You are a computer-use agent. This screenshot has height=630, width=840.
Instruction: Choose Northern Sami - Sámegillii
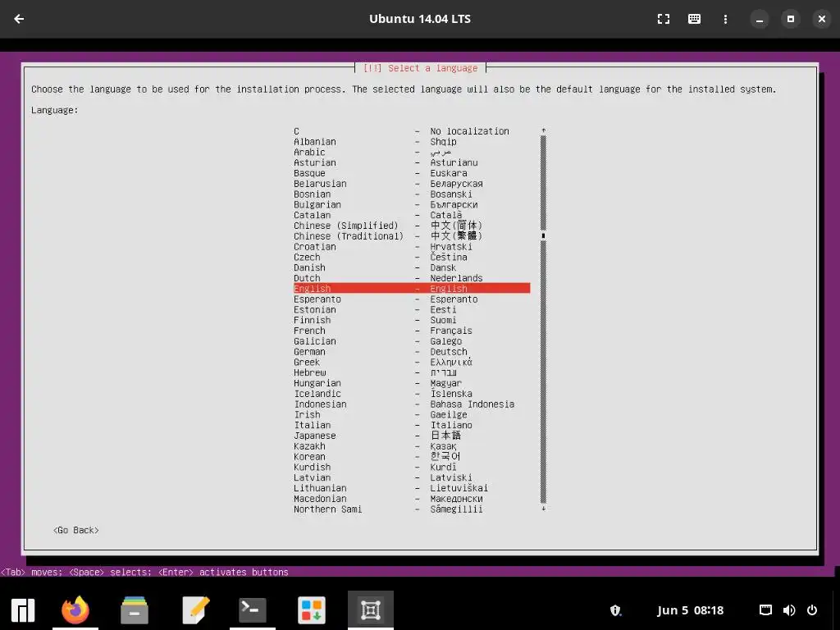412,509
